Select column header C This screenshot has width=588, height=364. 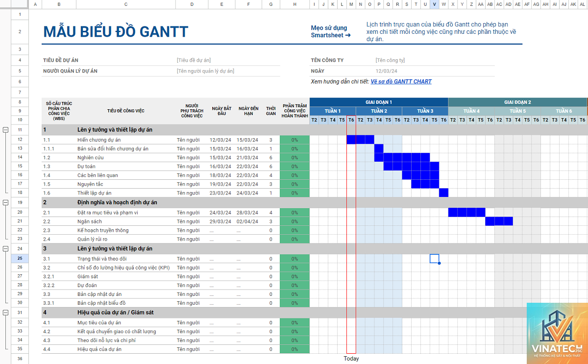coord(126,4)
